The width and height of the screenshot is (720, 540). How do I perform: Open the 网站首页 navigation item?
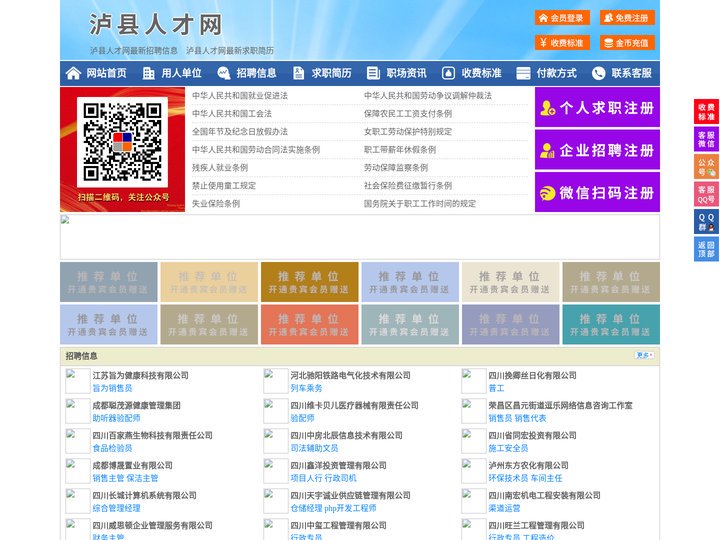point(106,73)
